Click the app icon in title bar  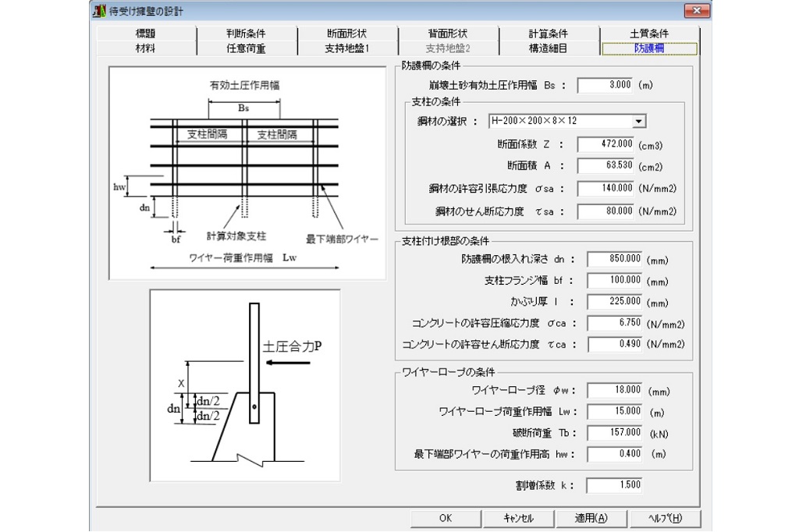click(x=100, y=10)
